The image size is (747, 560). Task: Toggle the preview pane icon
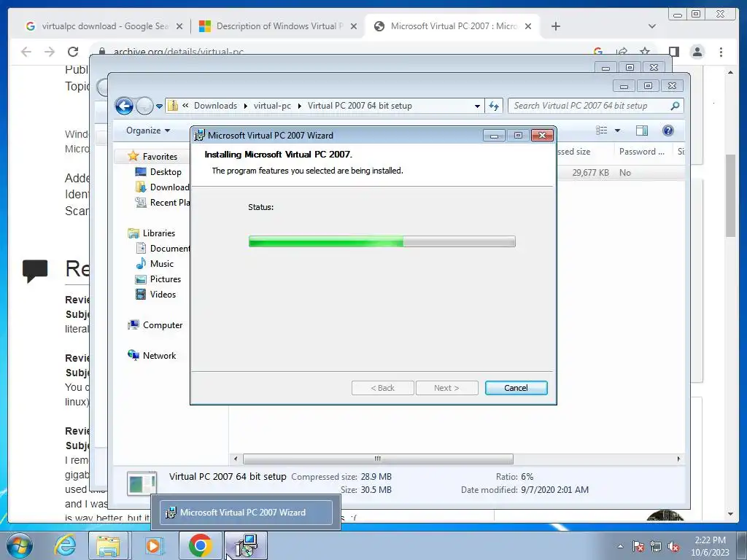click(642, 131)
